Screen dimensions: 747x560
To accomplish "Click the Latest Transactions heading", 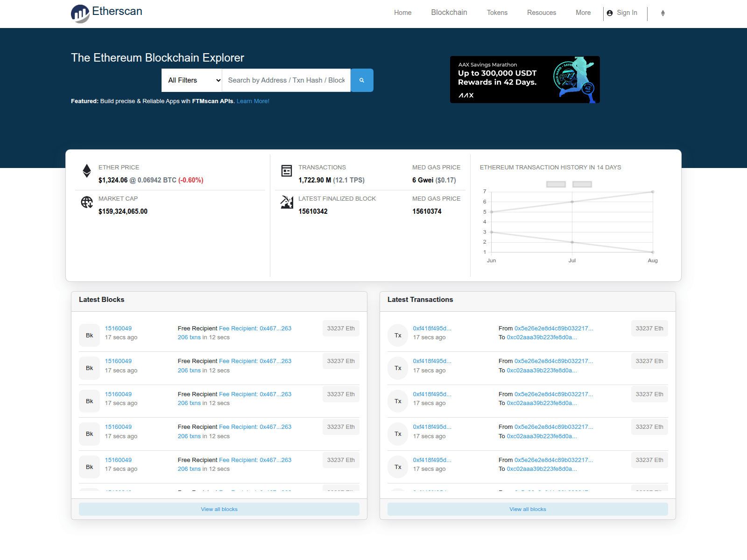I will [x=420, y=300].
